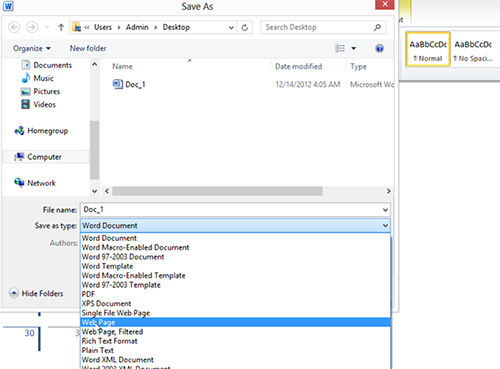Open the Organize menu

(32, 48)
